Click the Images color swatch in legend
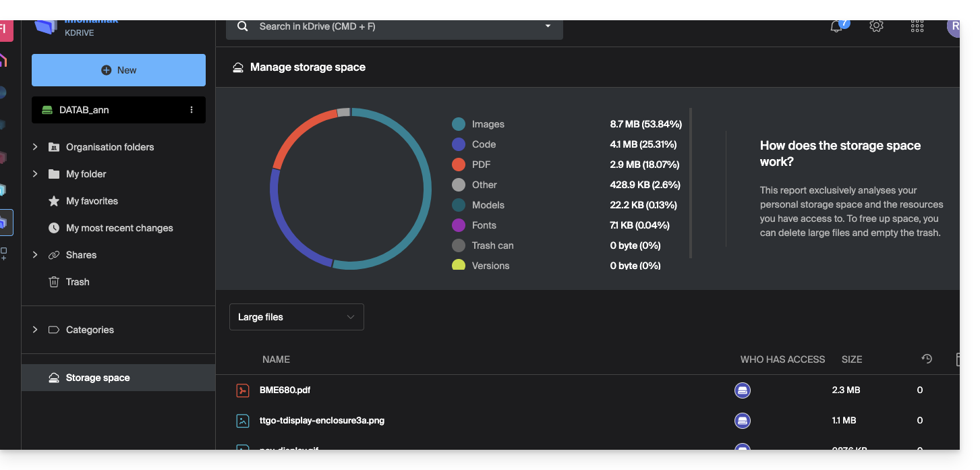This screenshot has width=980, height=470. click(x=459, y=124)
